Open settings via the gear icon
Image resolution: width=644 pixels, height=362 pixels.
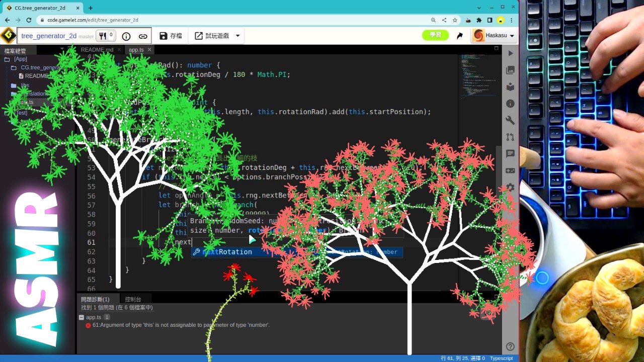(510, 188)
